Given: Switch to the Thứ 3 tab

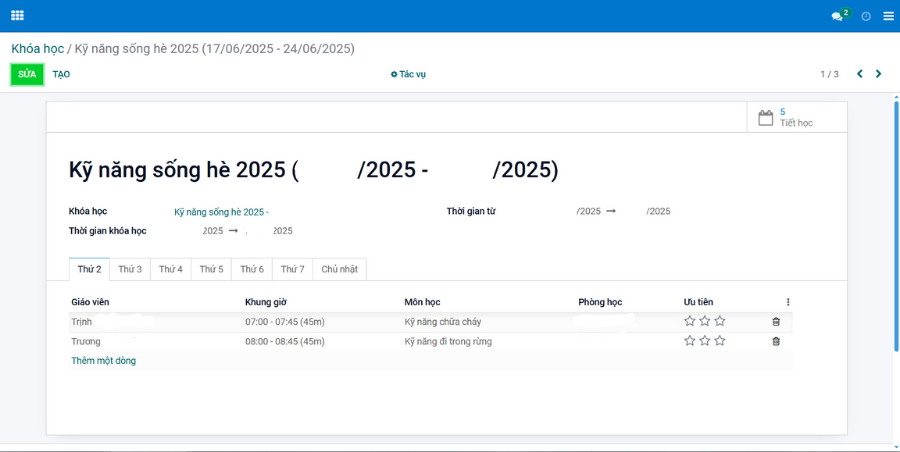Looking at the screenshot, I should pos(130,269).
